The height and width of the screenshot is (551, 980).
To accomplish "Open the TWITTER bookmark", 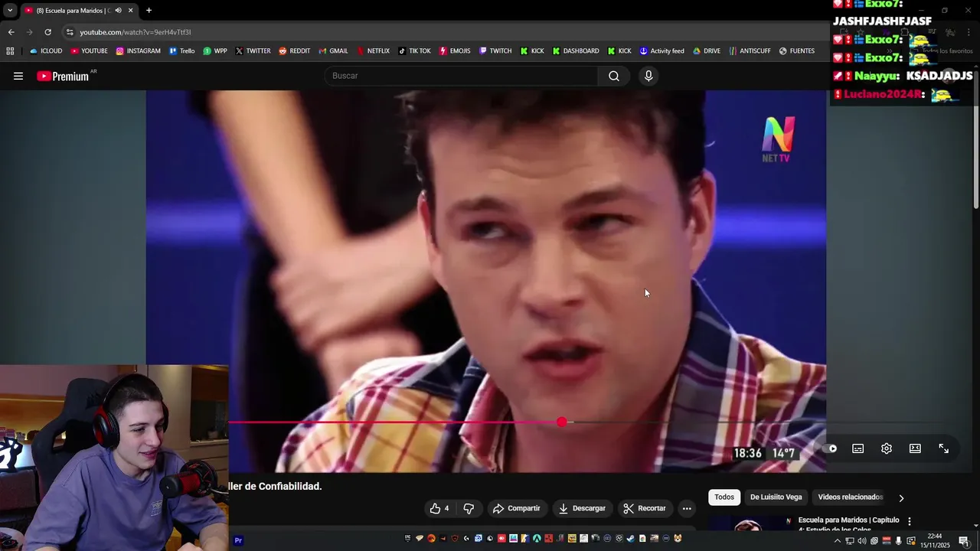I will (253, 51).
